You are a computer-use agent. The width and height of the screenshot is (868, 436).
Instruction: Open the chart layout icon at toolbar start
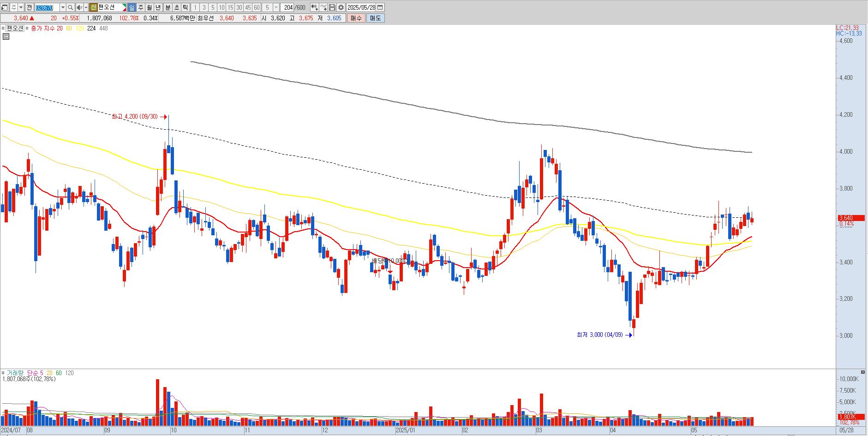click(x=4, y=7)
